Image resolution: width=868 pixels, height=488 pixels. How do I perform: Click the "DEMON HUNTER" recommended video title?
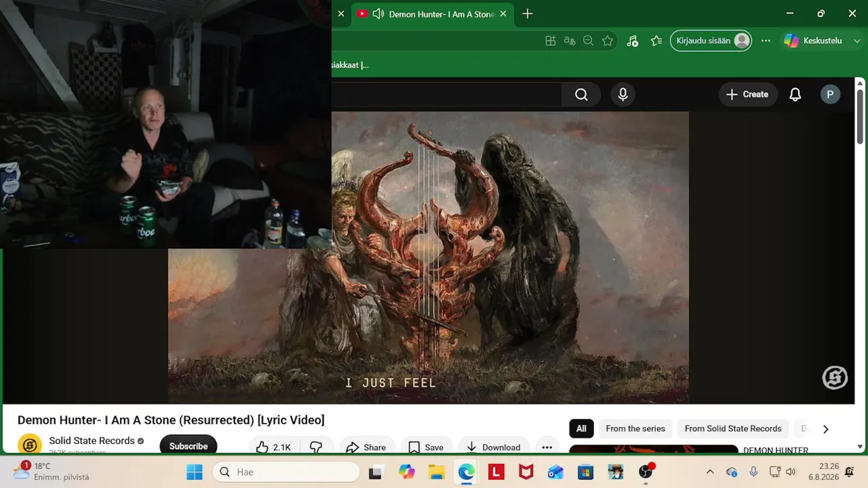(776, 450)
